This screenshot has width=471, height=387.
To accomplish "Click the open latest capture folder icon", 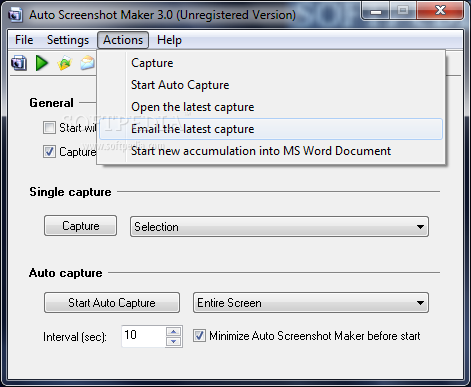I will (65, 63).
